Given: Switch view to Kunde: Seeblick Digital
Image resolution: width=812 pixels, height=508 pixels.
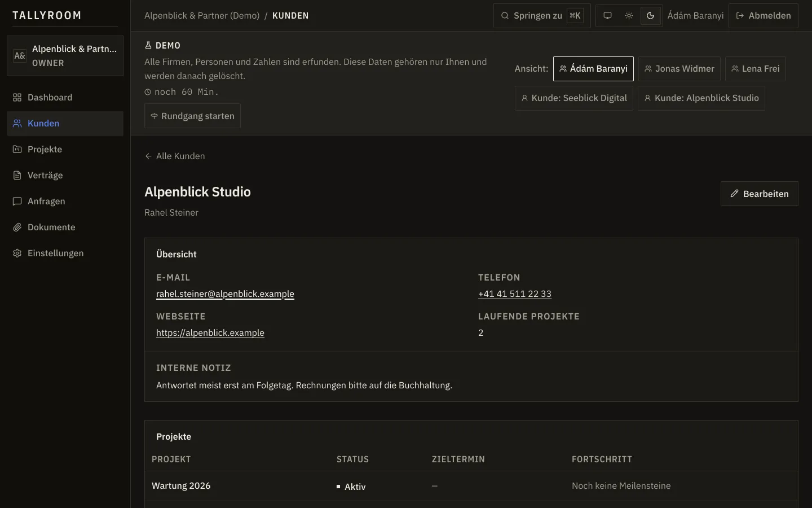Looking at the screenshot, I should pyautogui.click(x=574, y=98).
